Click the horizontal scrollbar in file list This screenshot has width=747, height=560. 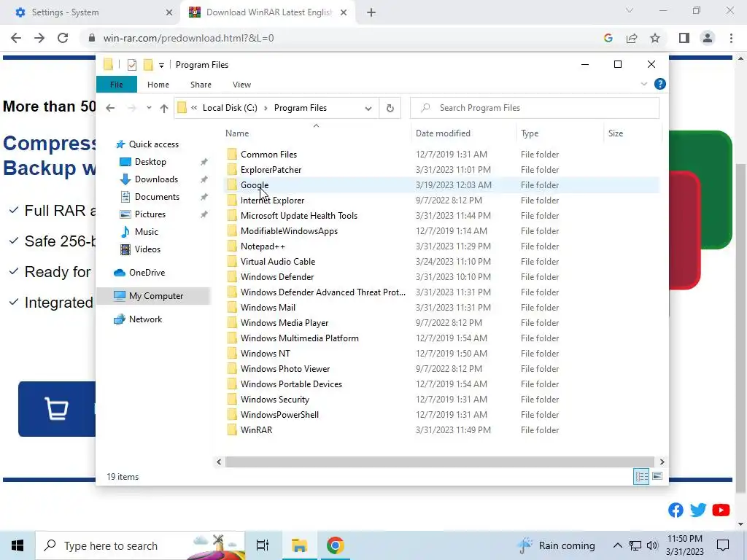[440, 462]
